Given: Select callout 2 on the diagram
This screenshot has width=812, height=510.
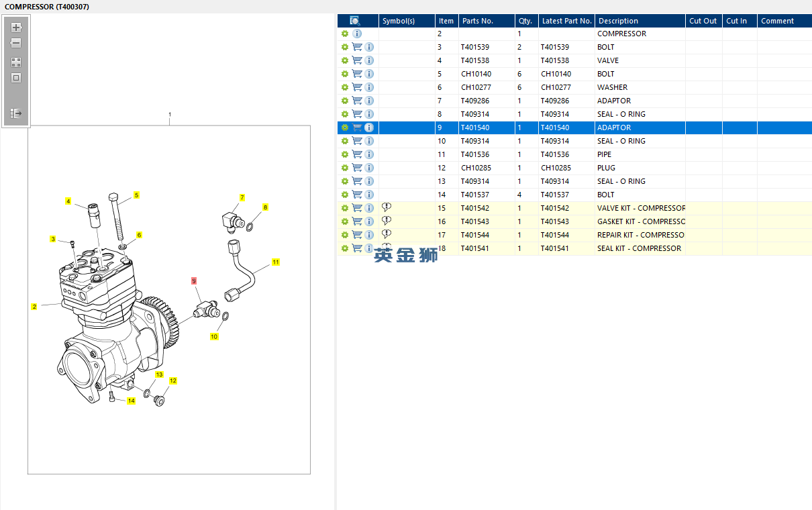Looking at the screenshot, I should coord(34,307).
